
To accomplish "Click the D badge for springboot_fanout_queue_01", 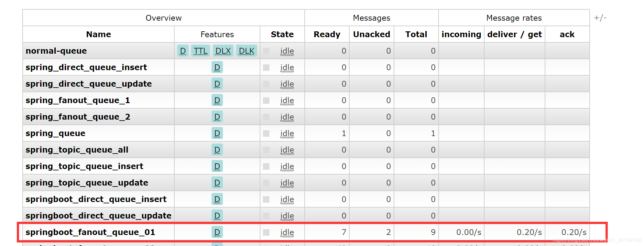I will pos(217,232).
